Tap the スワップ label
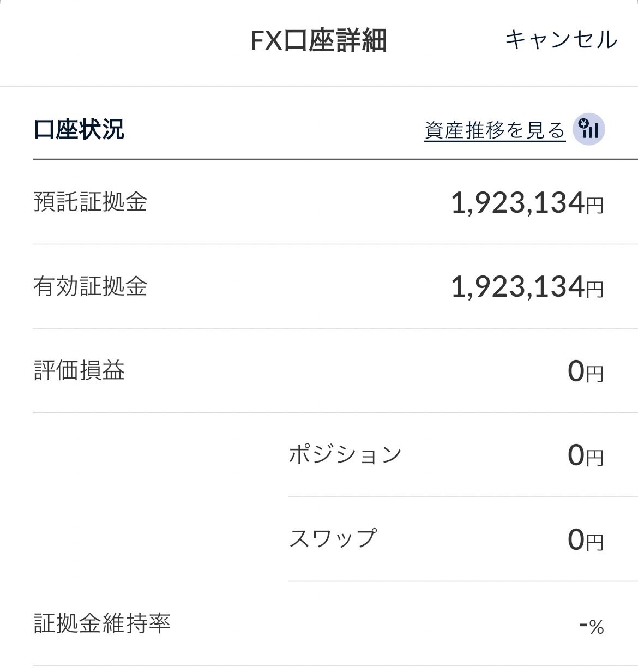The image size is (638, 672). tap(333, 538)
